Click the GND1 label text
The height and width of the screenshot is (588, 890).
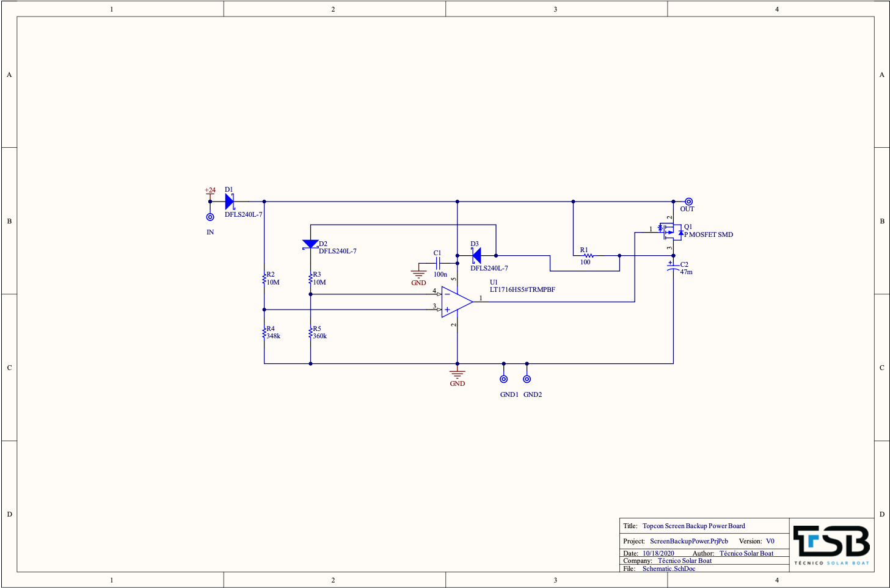pos(509,394)
